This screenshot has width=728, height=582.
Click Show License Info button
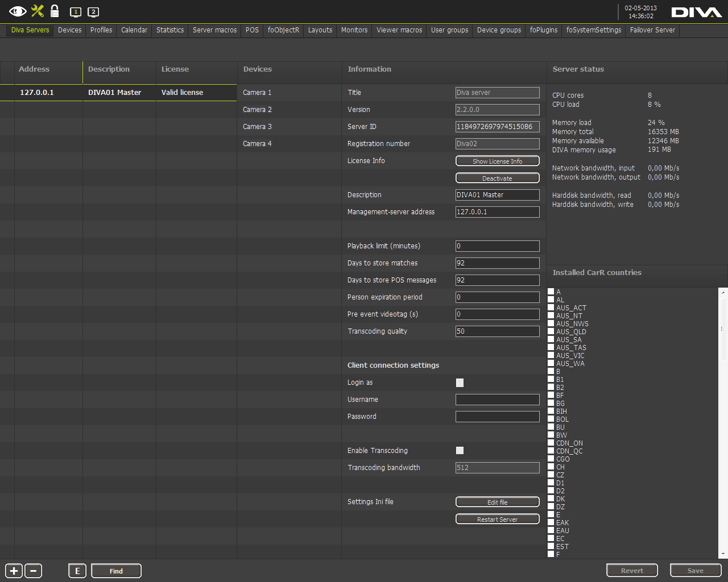(498, 161)
